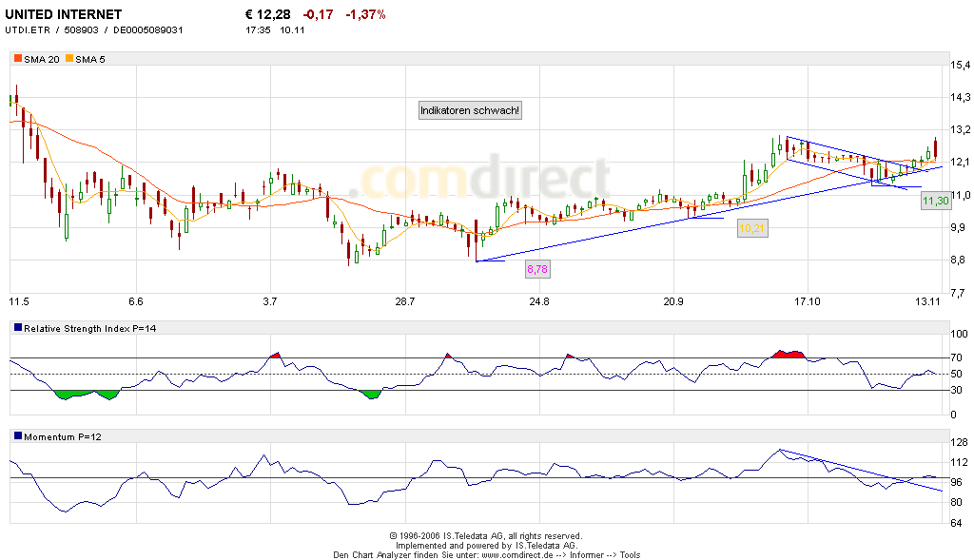Image resolution: width=974 pixels, height=560 pixels.
Task: Click the date axis label 24.8
Action: (538, 301)
